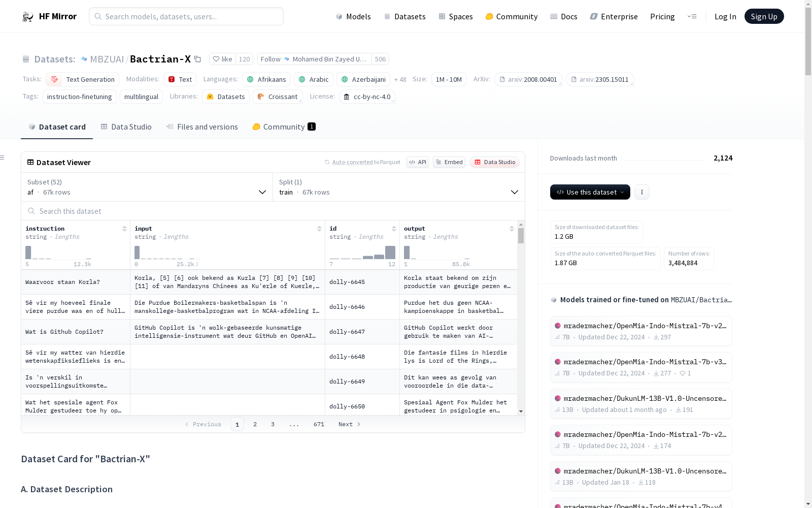Viewport: 812px width, 508px height.
Task: Click the Log In link
Action: pyautogui.click(x=725, y=16)
